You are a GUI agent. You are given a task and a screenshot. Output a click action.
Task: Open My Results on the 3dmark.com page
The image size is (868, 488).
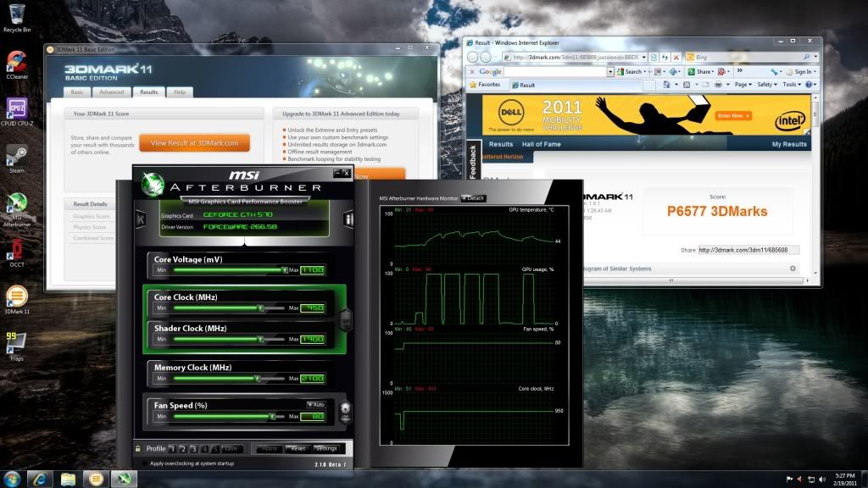[789, 144]
